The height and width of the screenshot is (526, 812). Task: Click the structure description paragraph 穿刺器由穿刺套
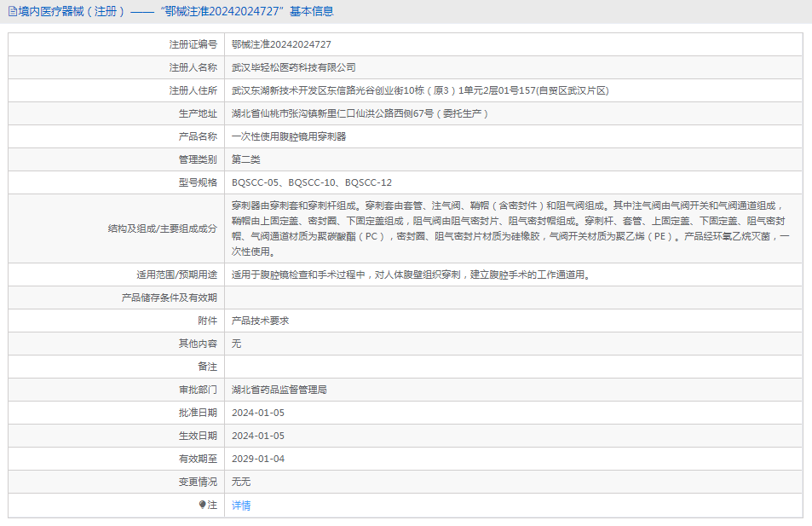(510, 228)
